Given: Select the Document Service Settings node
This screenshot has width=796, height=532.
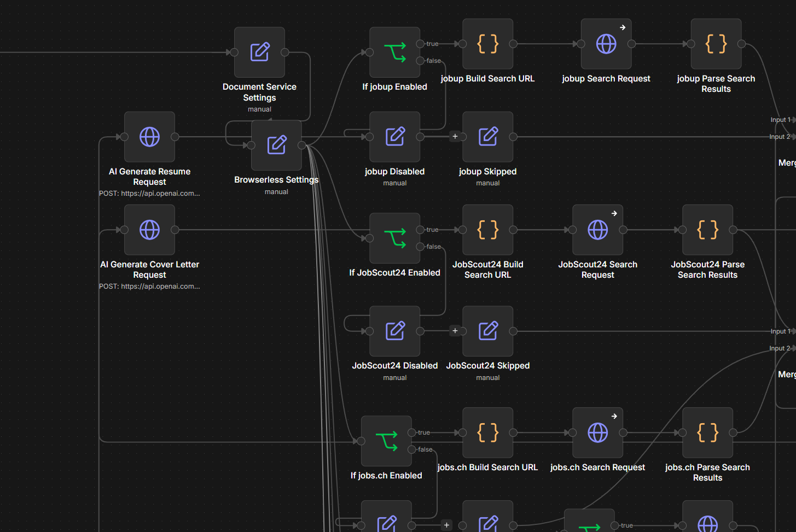Looking at the screenshot, I should [259, 52].
